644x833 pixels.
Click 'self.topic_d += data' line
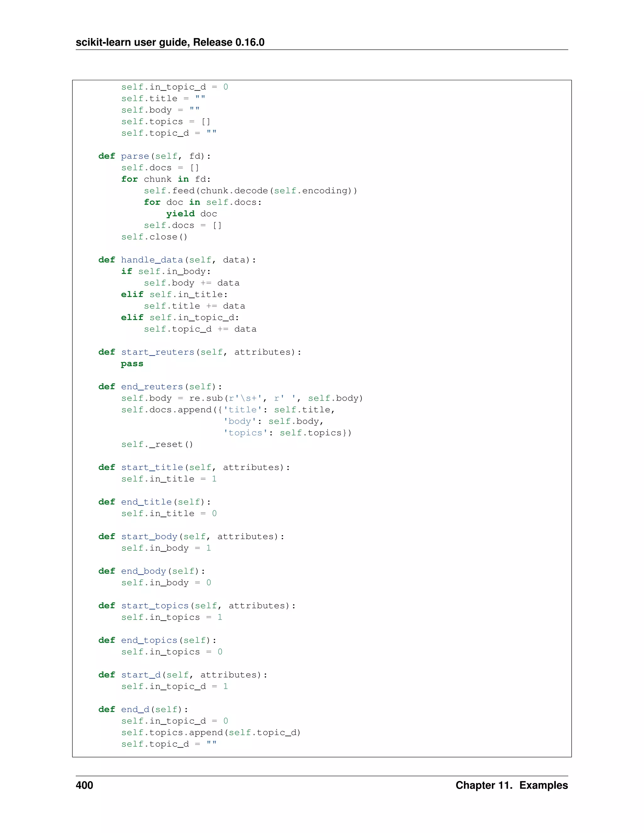point(200,329)
